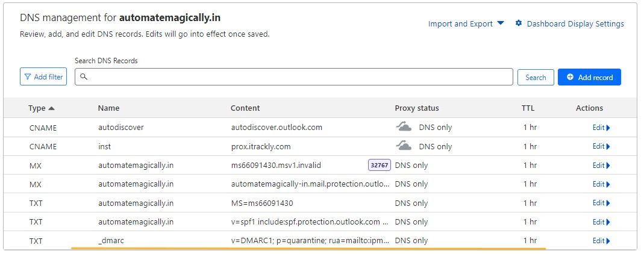Screen dimensions: 644x254
Task: Click the magnifier icon in search field
Action: tap(84, 76)
